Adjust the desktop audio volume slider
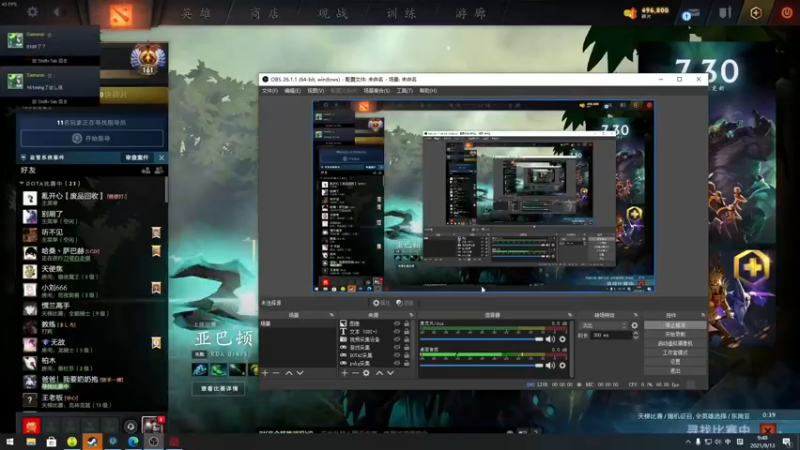Screen dimensions: 800x450 481,365
